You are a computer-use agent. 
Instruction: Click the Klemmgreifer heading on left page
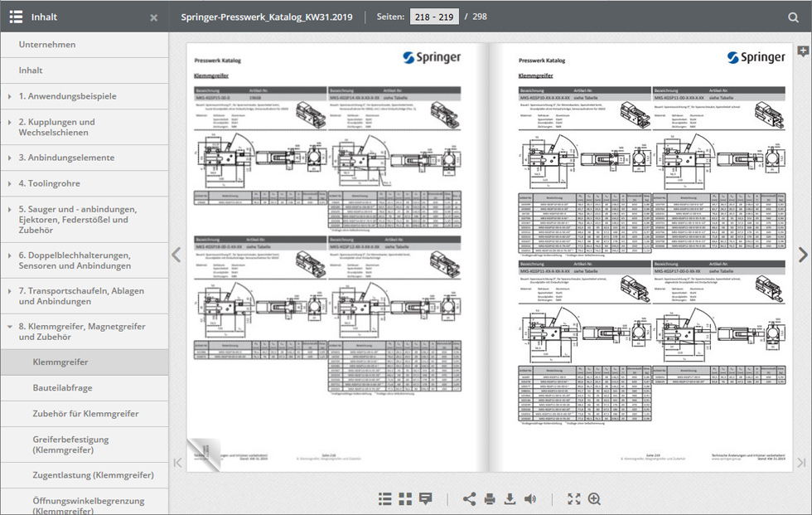pos(211,75)
